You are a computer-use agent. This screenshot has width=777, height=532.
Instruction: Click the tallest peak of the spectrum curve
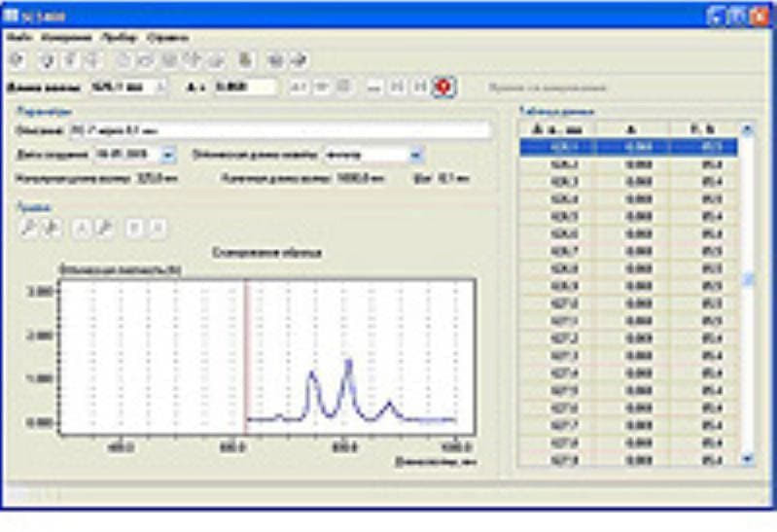pos(348,363)
